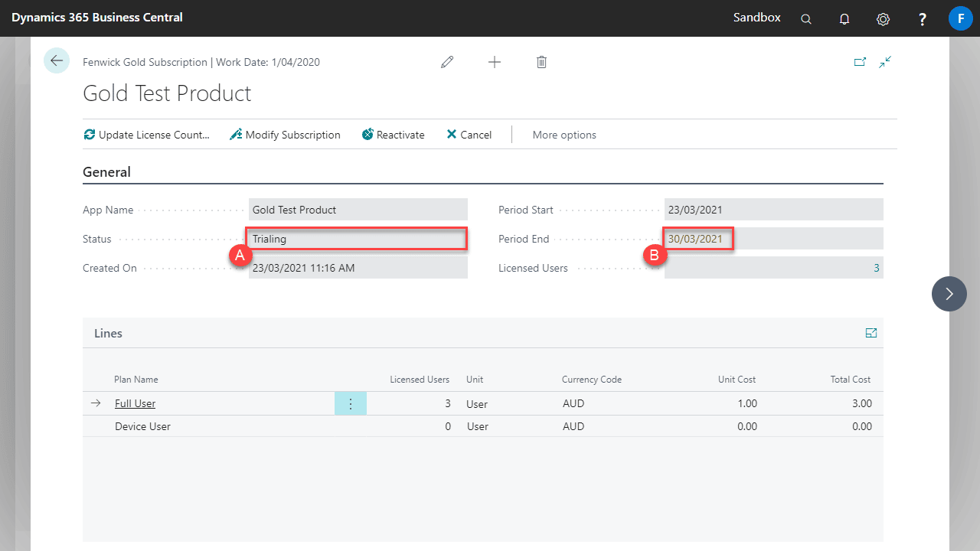Screen dimensions: 980x551
Task: Click the Unit Cost column header
Action: pos(737,380)
